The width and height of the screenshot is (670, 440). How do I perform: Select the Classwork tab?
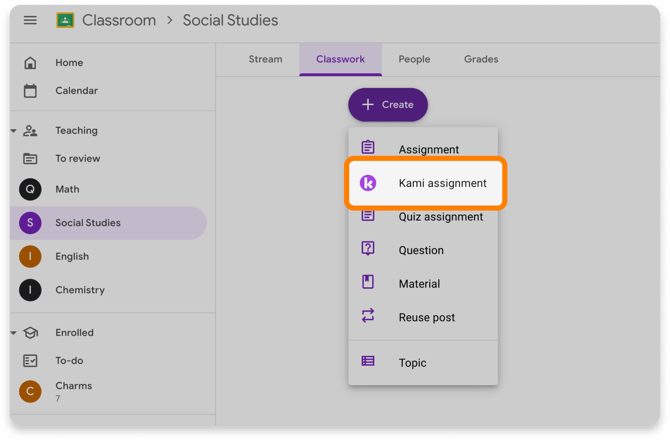pos(341,59)
